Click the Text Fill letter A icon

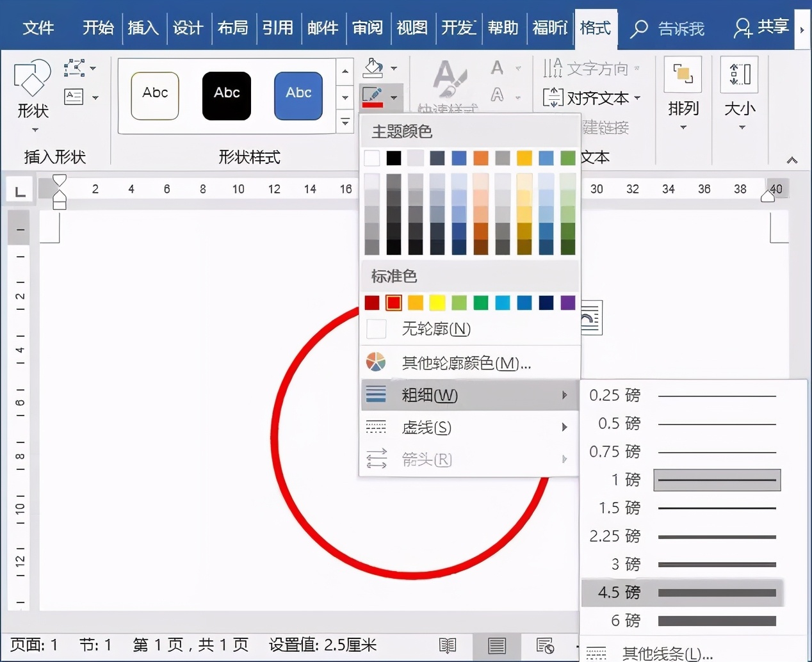click(x=497, y=68)
